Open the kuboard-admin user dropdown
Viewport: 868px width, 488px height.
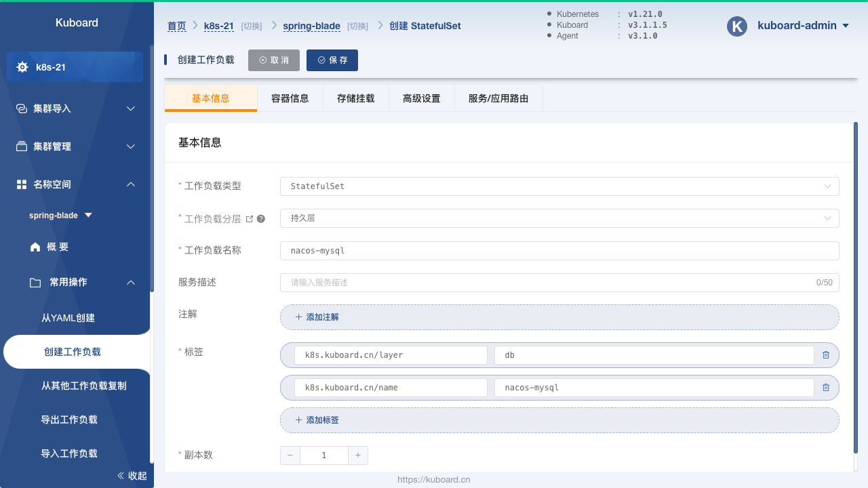pyautogui.click(x=803, y=26)
